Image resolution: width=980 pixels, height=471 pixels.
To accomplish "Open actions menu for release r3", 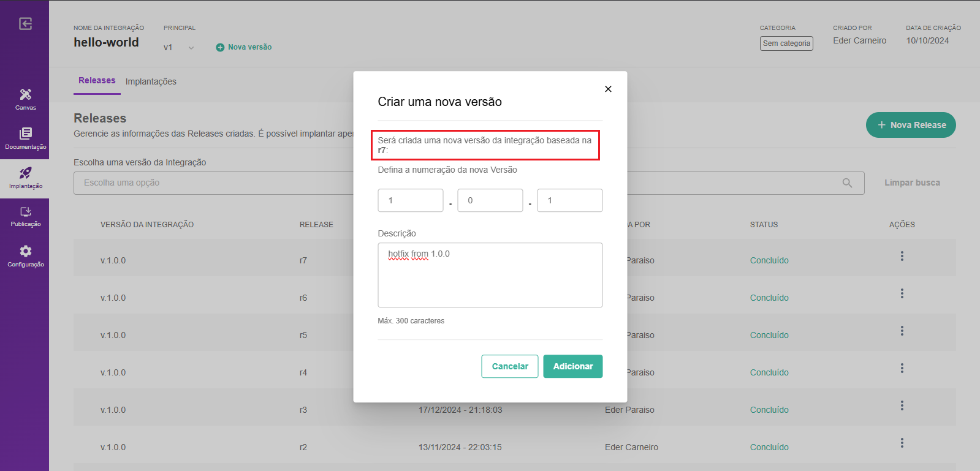I will (902, 406).
